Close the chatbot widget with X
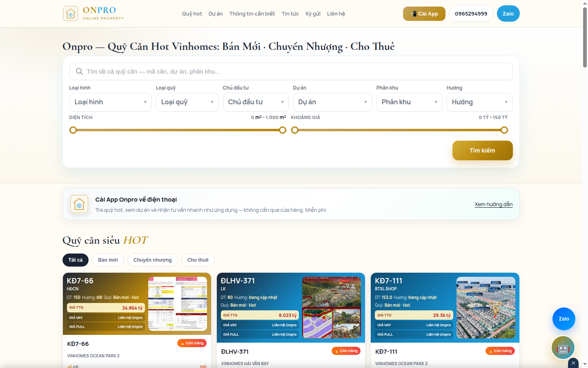Image resolution: width=588 pixels, height=368 pixels. point(573,363)
